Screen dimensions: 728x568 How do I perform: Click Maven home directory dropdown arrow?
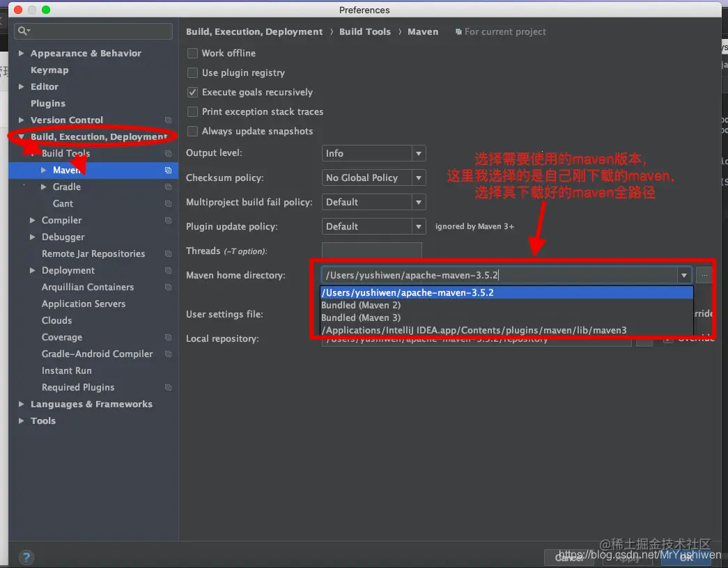coord(684,275)
